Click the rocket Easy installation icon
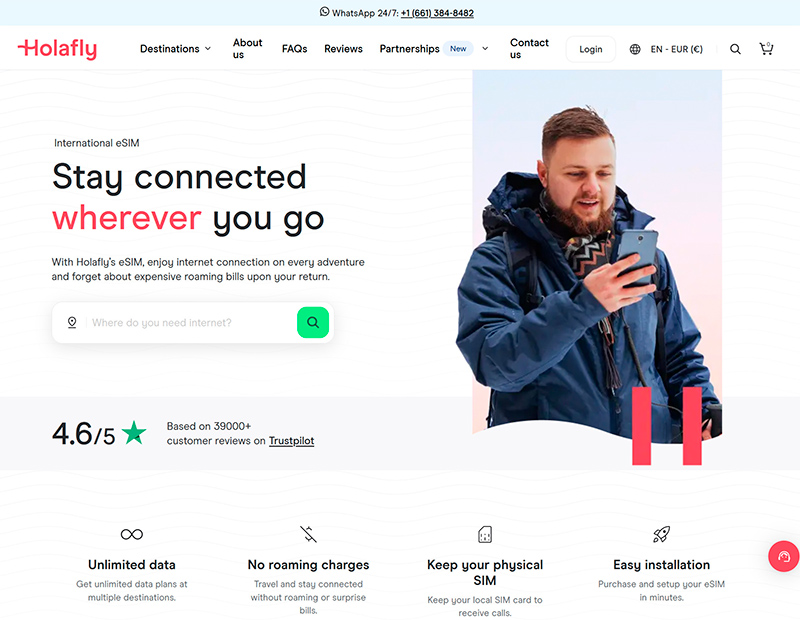This screenshot has width=800, height=620. [x=661, y=534]
